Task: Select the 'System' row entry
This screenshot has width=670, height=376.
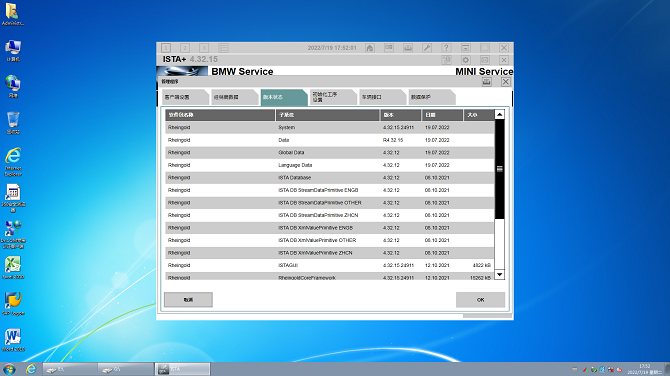Action: 329,127
